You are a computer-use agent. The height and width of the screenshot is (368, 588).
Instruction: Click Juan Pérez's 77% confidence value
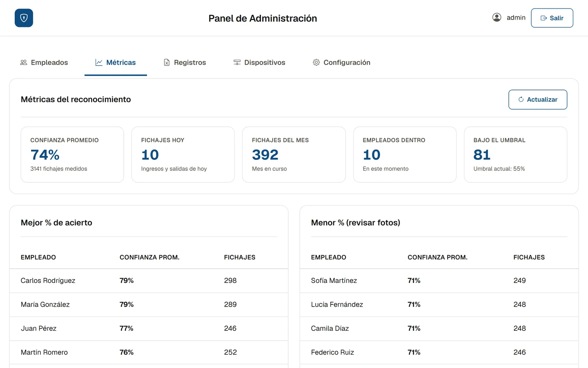click(127, 328)
